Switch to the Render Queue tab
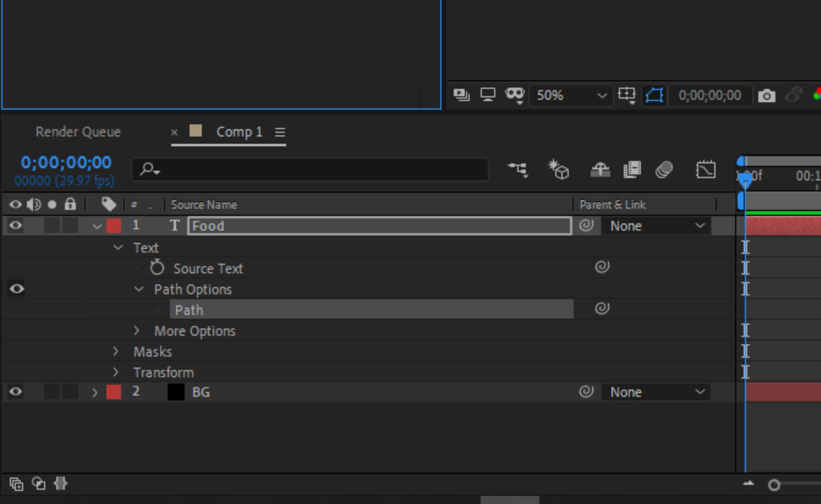 coord(78,132)
